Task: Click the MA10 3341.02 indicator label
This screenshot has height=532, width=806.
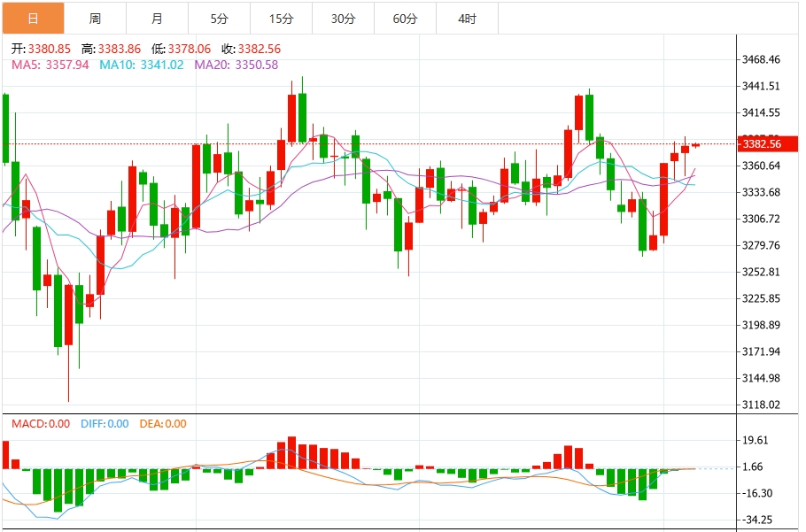Action: point(142,65)
